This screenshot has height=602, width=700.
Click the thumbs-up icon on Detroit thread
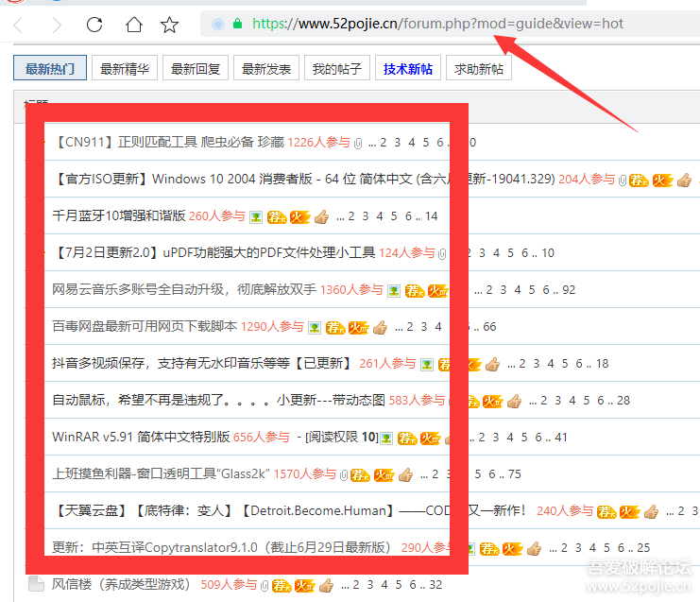[x=651, y=512]
